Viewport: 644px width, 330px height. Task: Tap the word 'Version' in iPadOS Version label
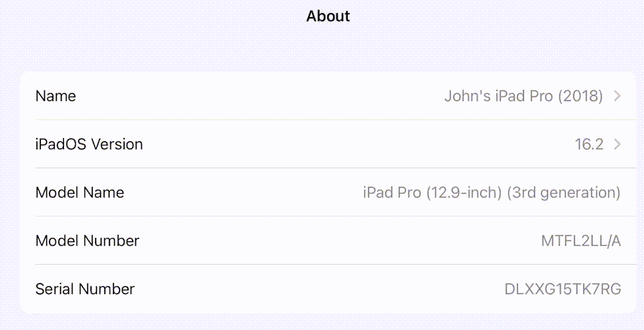(x=116, y=145)
